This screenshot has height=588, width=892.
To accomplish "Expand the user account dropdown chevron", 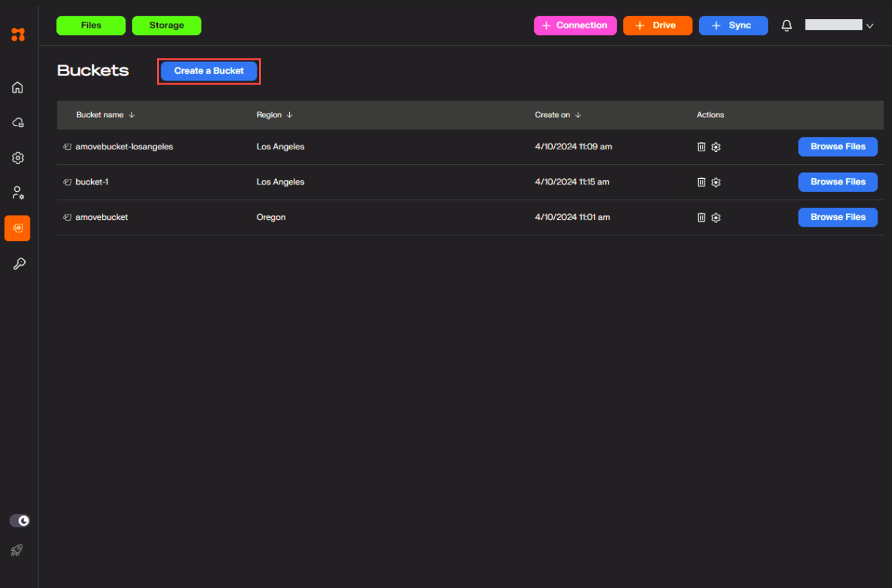I will pos(870,26).
